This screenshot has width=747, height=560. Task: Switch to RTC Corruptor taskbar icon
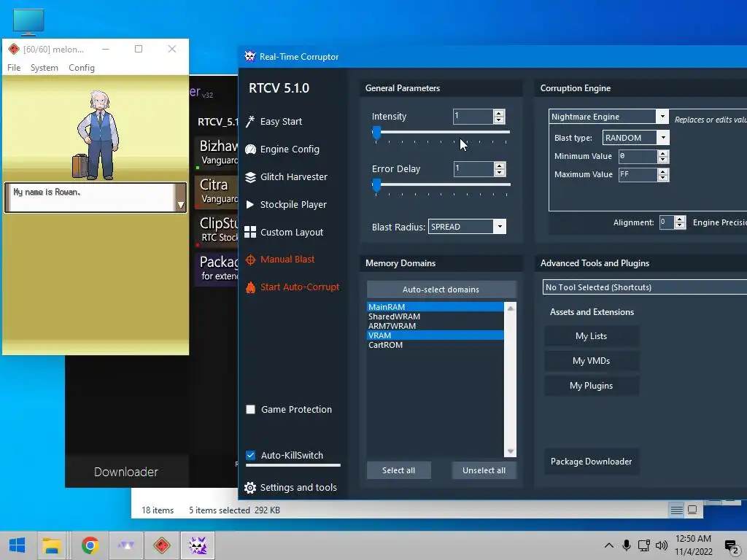197,545
